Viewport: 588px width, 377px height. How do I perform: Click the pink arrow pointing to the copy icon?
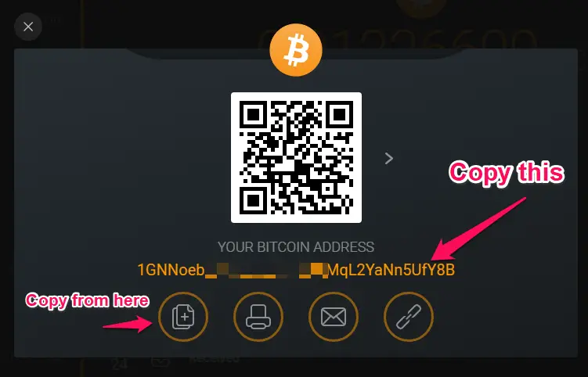click(x=128, y=324)
